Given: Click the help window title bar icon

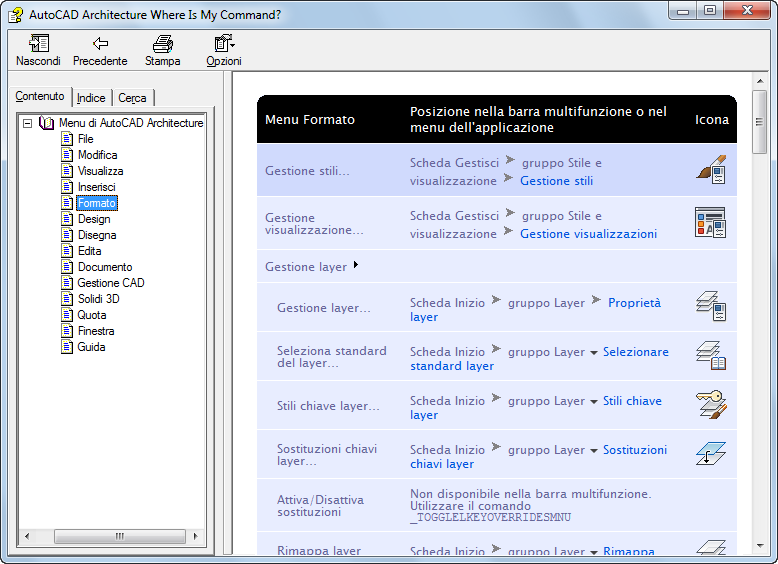Looking at the screenshot, I should [16, 15].
